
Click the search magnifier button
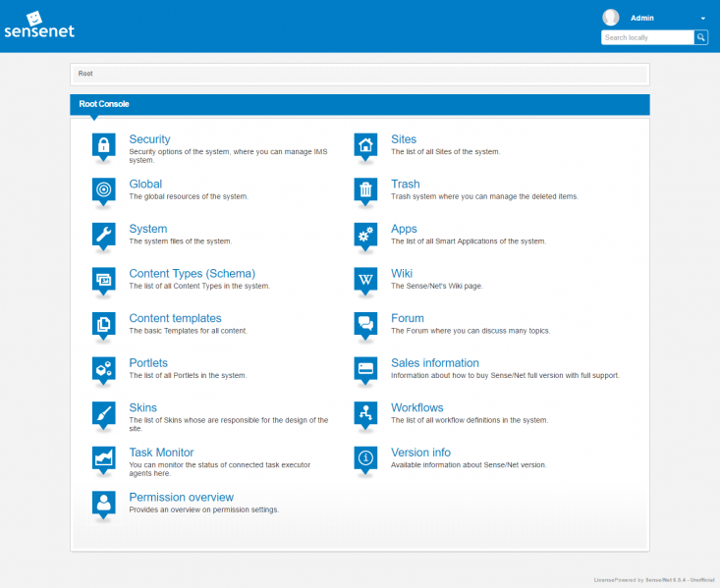point(700,37)
